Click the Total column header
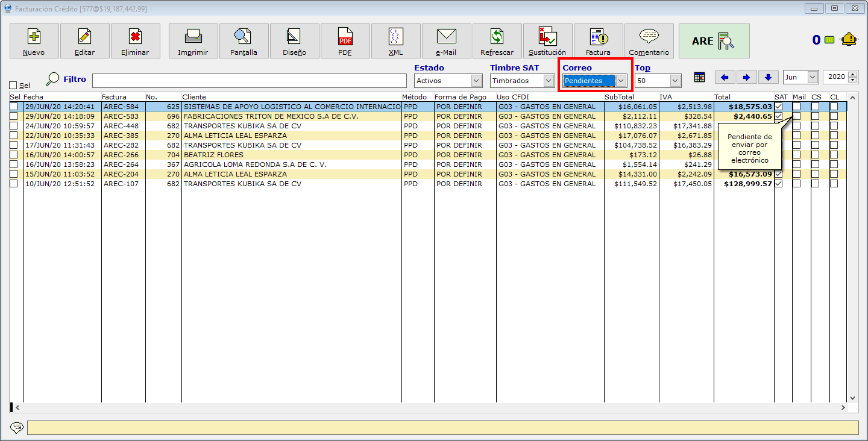This screenshot has height=441, width=868. pos(722,97)
